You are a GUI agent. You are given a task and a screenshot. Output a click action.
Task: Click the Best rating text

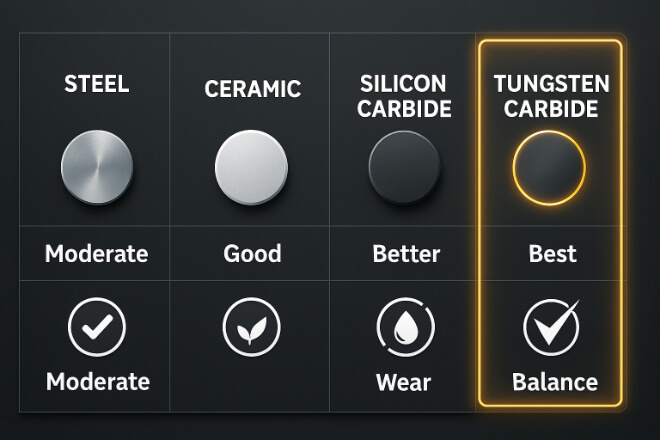pyautogui.click(x=552, y=254)
